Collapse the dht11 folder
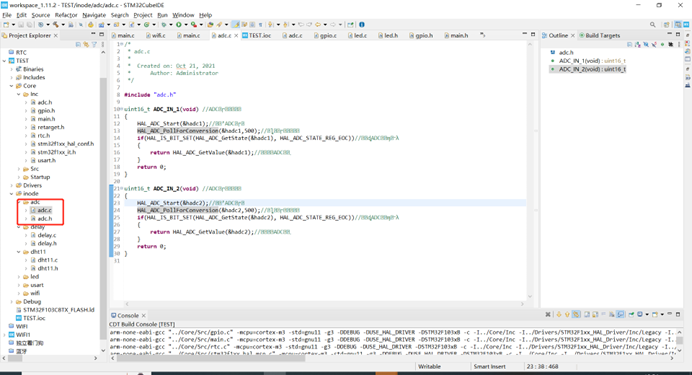 click(19, 252)
